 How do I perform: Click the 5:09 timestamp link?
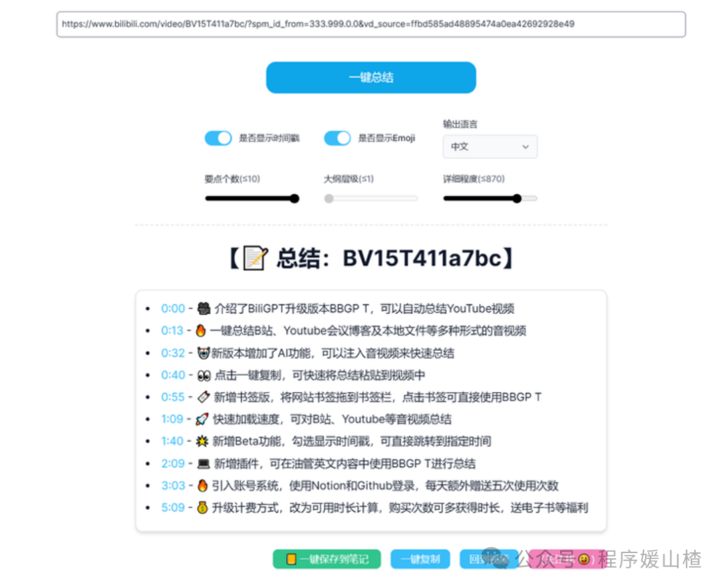pyautogui.click(x=173, y=507)
